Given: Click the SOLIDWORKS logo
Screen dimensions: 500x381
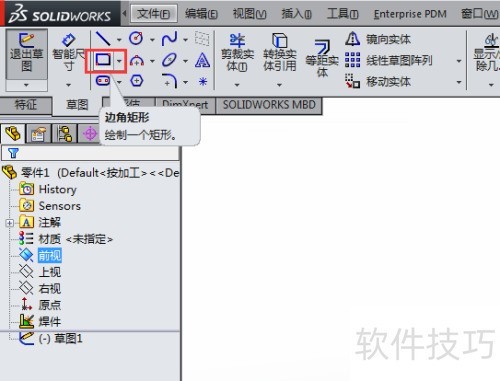Looking at the screenshot, I should [60, 13].
